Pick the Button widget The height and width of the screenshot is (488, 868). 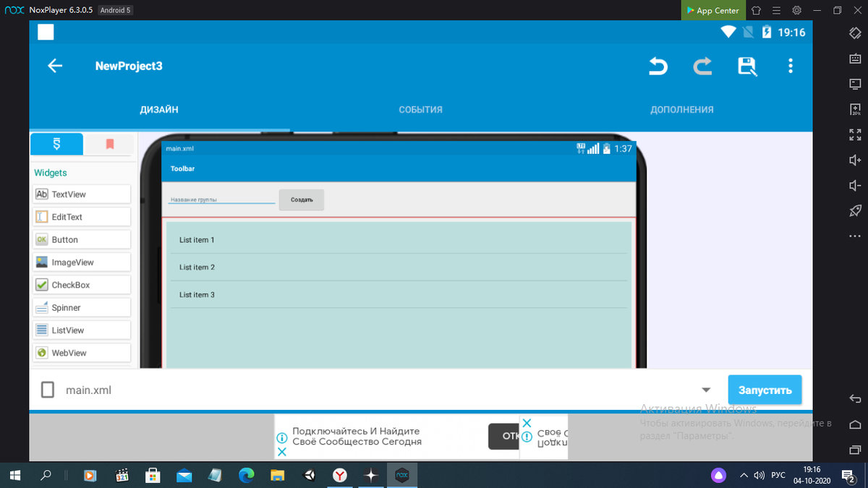coord(82,239)
